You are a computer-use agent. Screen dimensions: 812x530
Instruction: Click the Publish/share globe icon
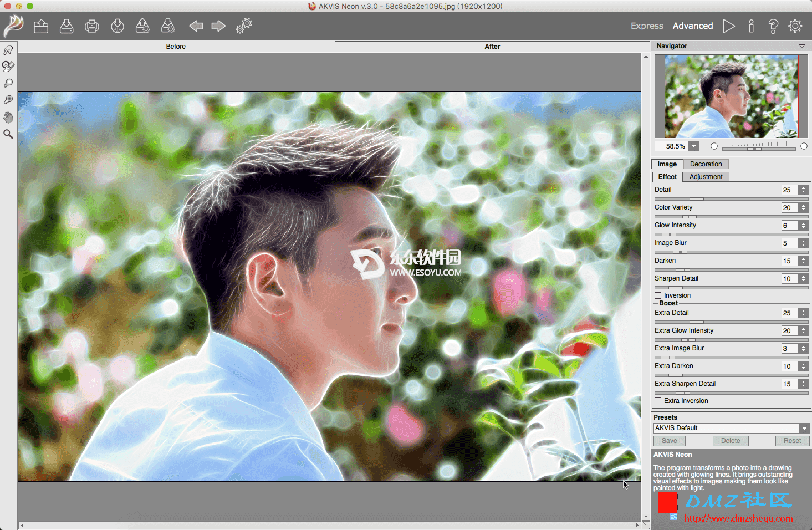[x=118, y=26]
